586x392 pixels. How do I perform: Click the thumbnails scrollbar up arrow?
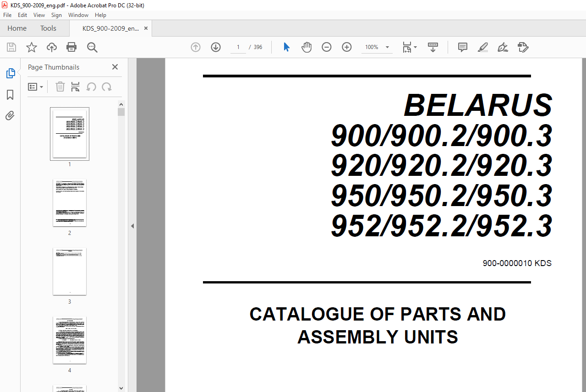121,104
